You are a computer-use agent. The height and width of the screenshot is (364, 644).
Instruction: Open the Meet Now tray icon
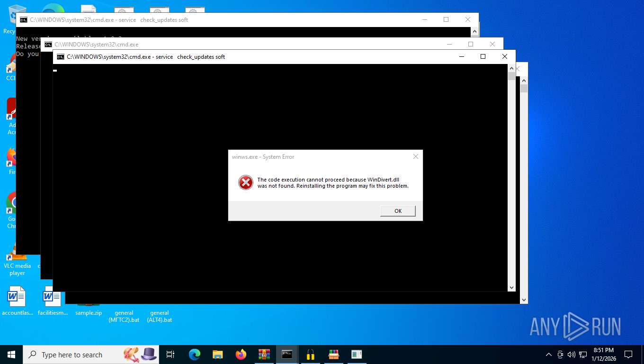(560, 355)
